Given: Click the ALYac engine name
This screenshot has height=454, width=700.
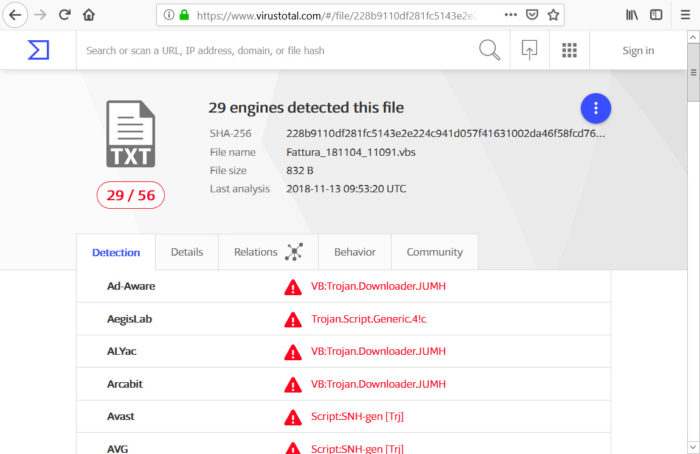Looking at the screenshot, I should point(121,351).
